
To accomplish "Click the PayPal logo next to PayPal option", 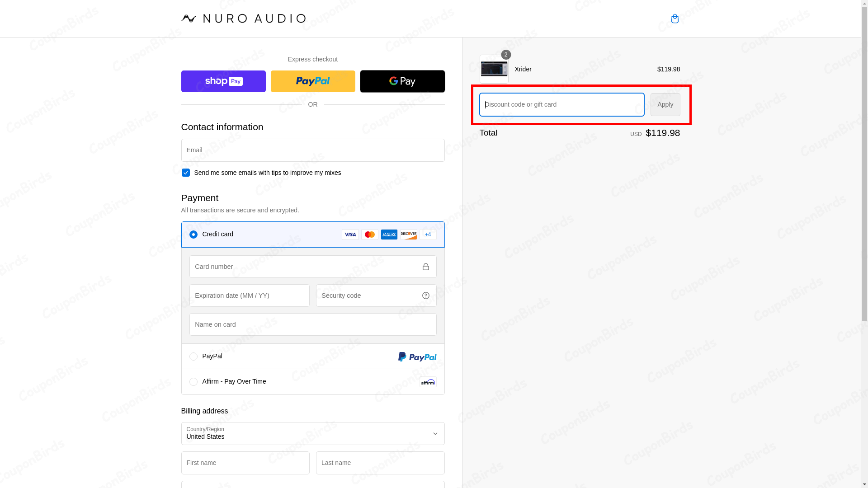I will pos(417,356).
